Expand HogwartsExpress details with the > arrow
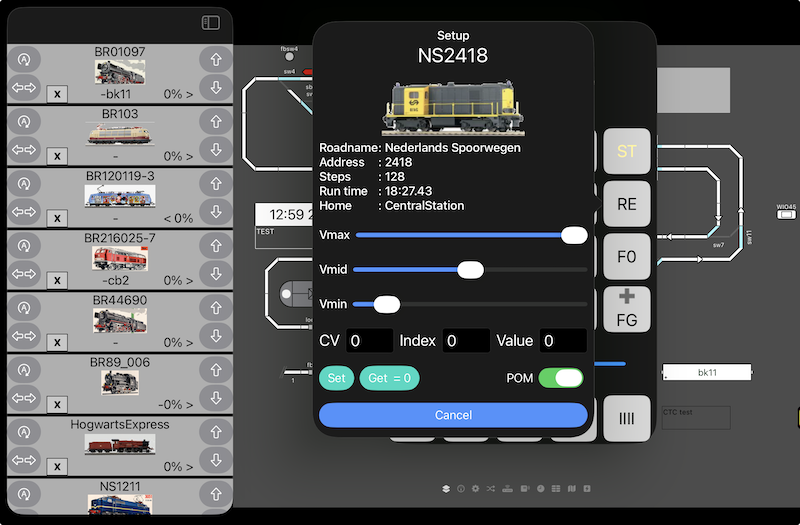 (188, 467)
